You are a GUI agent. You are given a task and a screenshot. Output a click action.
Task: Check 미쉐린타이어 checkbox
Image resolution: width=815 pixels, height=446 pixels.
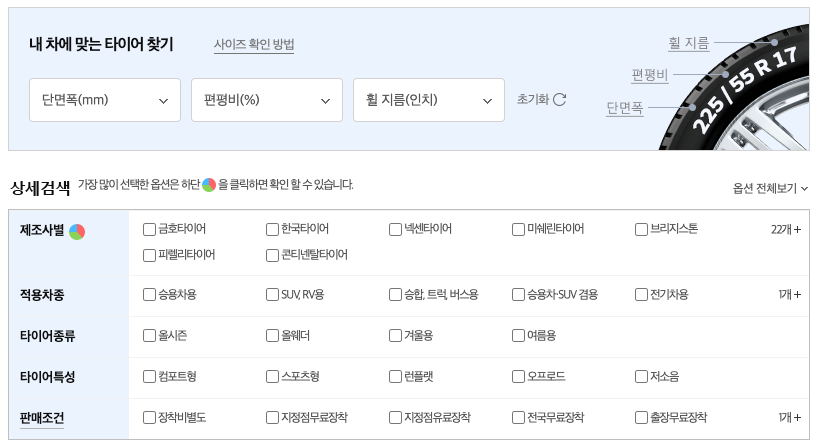[518, 229]
